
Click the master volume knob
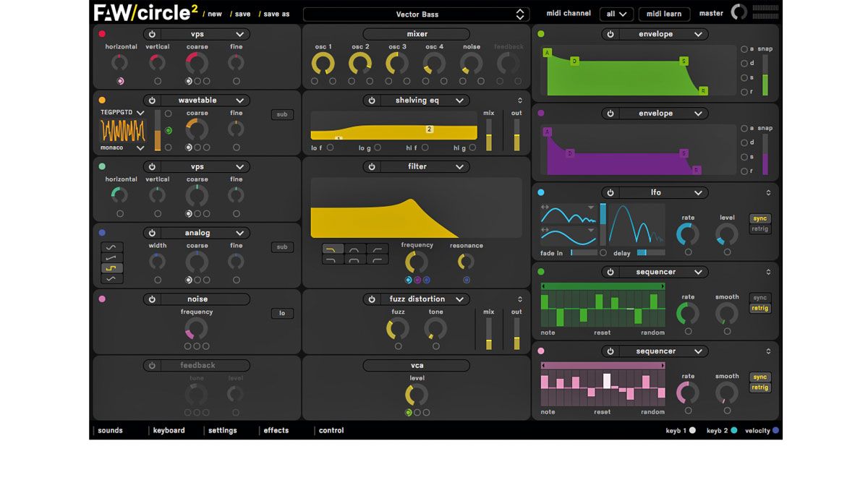click(739, 12)
